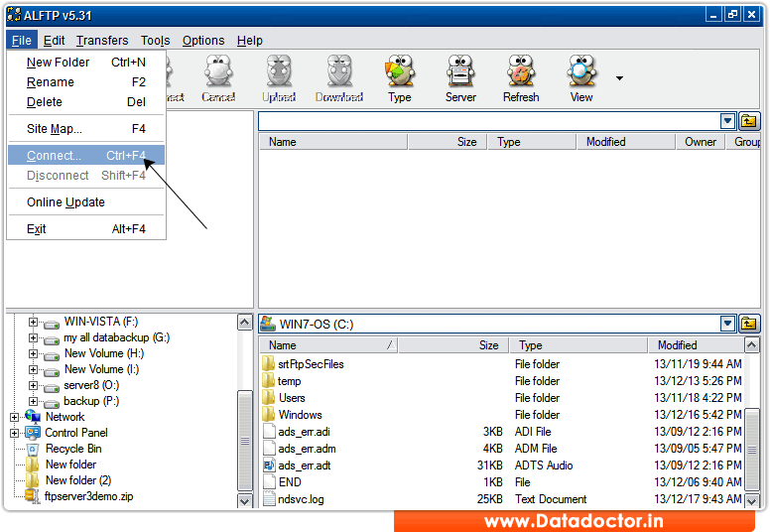Open the toolbar overflow arrow after View
This screenshot has width=770, height=532.
(620, 78)
